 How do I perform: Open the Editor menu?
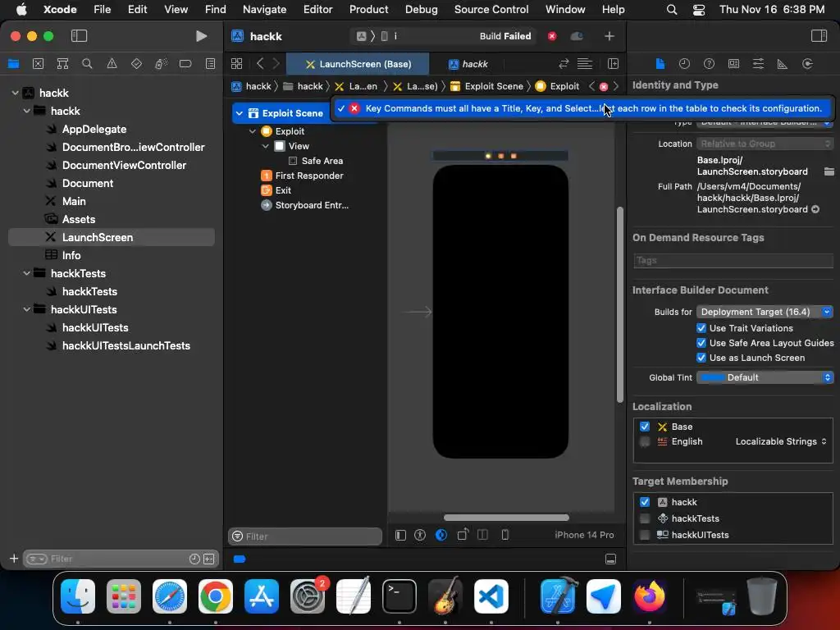(x=317, y=9)
